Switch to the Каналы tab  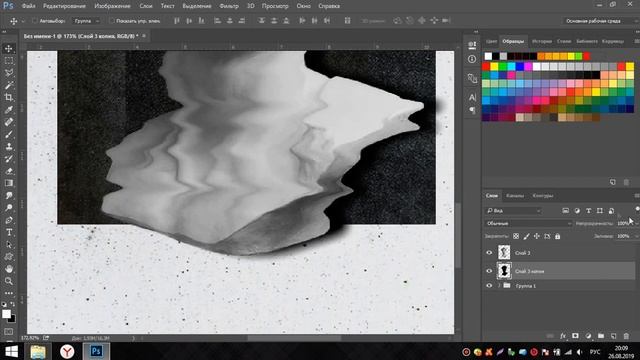click(515, 196)
